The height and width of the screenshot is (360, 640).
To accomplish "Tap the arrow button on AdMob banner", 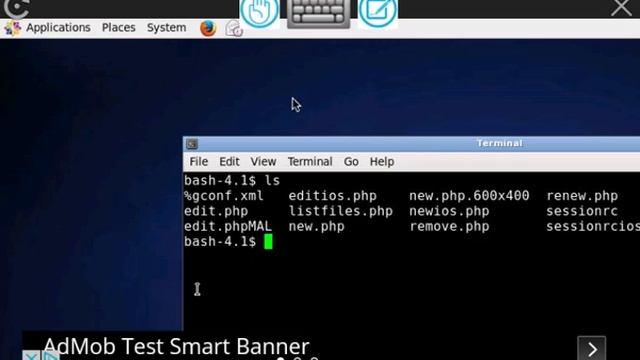I will 591,348.
